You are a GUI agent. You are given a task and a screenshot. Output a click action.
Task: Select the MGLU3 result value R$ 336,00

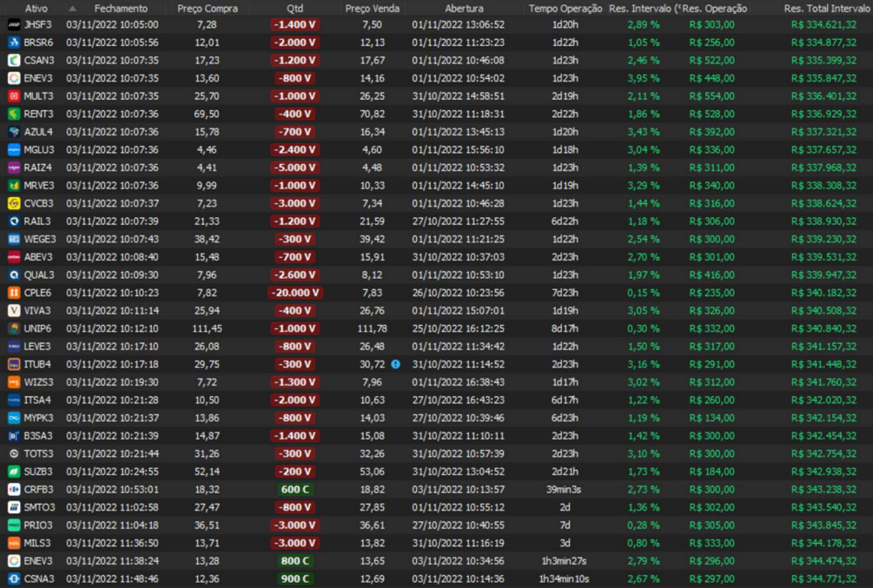711,149
